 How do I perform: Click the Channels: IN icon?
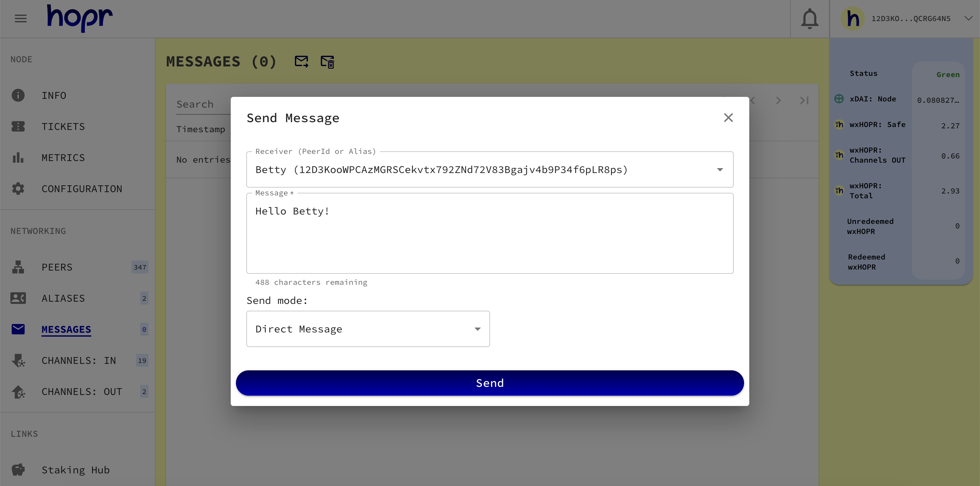pos(18,361)
